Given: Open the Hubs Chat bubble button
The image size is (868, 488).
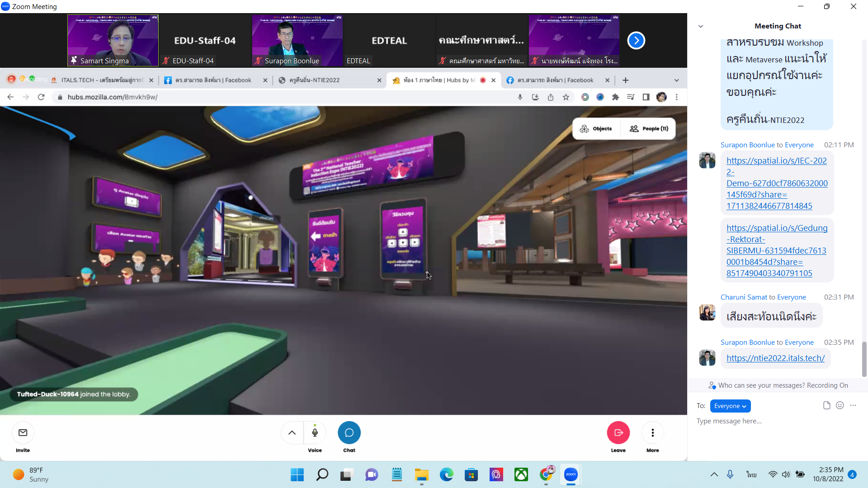Looking at the screenshot, I should 349,432.
